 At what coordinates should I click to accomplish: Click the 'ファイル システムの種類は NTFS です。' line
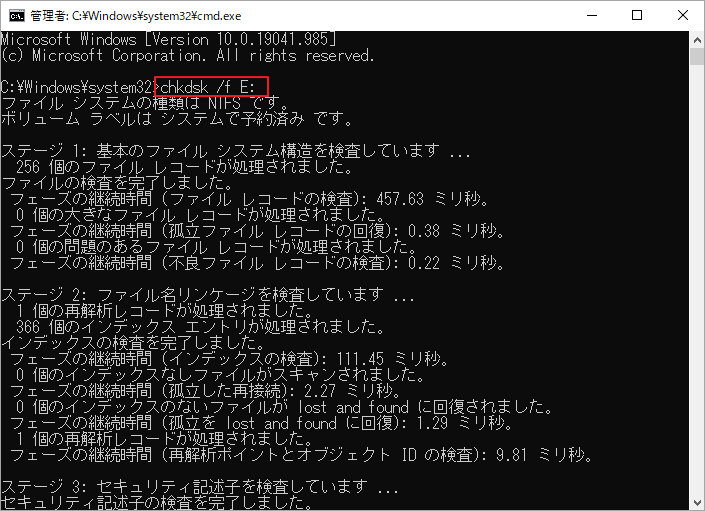(x=145, y=103)
